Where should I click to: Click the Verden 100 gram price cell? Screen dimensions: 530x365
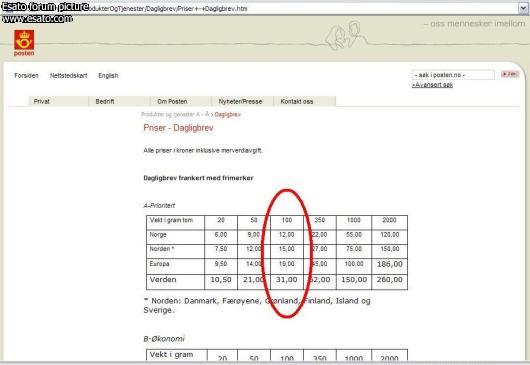click(287, 280)
